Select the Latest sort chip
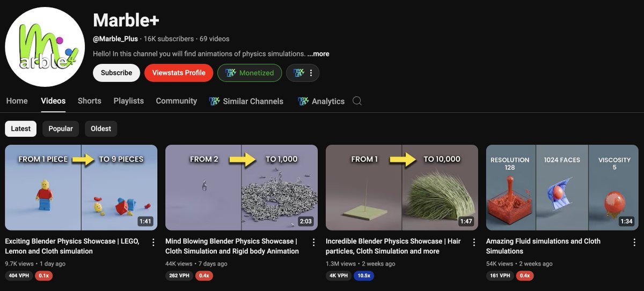The height and width of the screenshot is (291, 644). point(21,129)
